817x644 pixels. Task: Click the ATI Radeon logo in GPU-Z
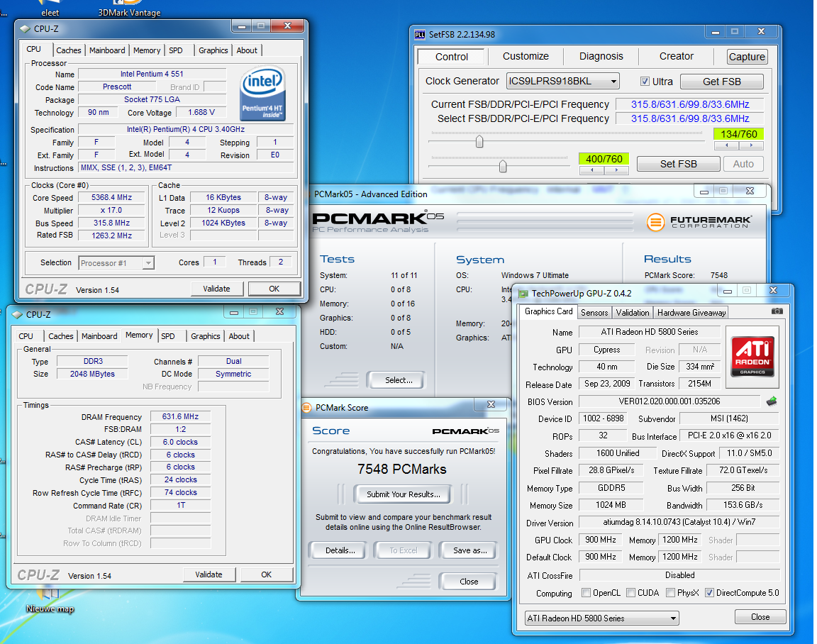click(x=752, y=356)
